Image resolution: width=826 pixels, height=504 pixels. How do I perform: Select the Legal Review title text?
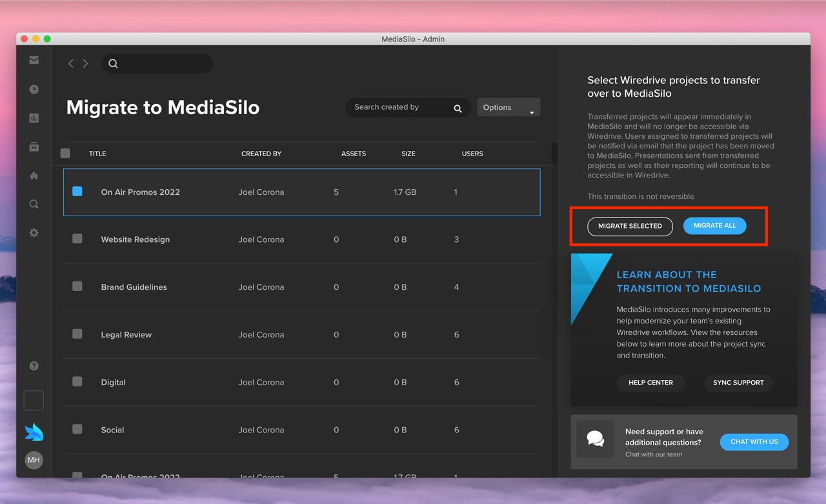tap(126, 335)
